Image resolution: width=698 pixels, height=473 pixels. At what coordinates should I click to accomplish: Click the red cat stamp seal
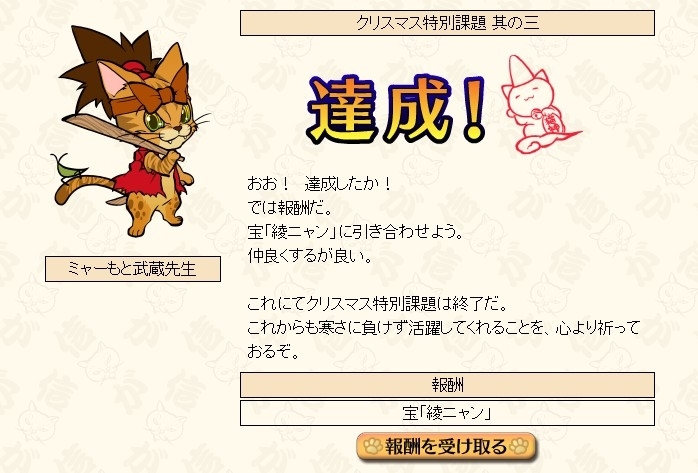click(540, 105)
